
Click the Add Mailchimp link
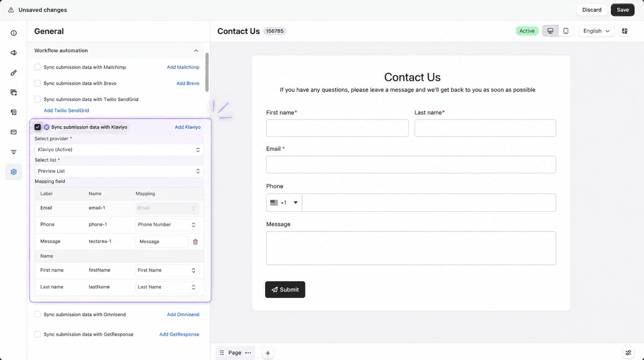tap(183, 67)
